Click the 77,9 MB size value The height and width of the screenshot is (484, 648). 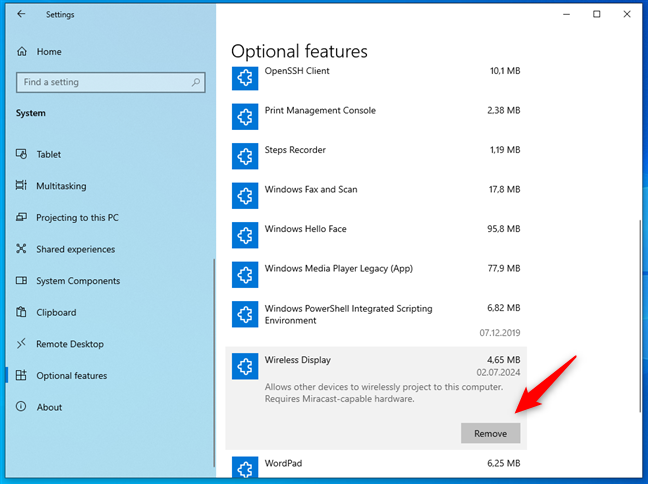point(504,268)
